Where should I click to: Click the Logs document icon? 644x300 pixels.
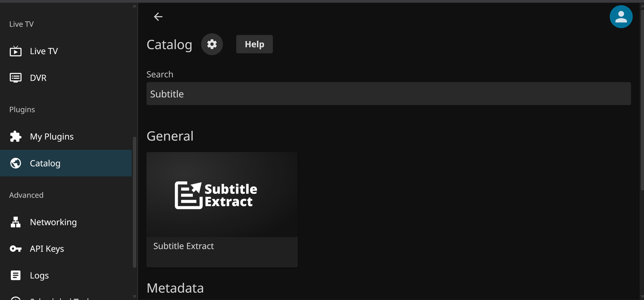click(x=16, y=275)
